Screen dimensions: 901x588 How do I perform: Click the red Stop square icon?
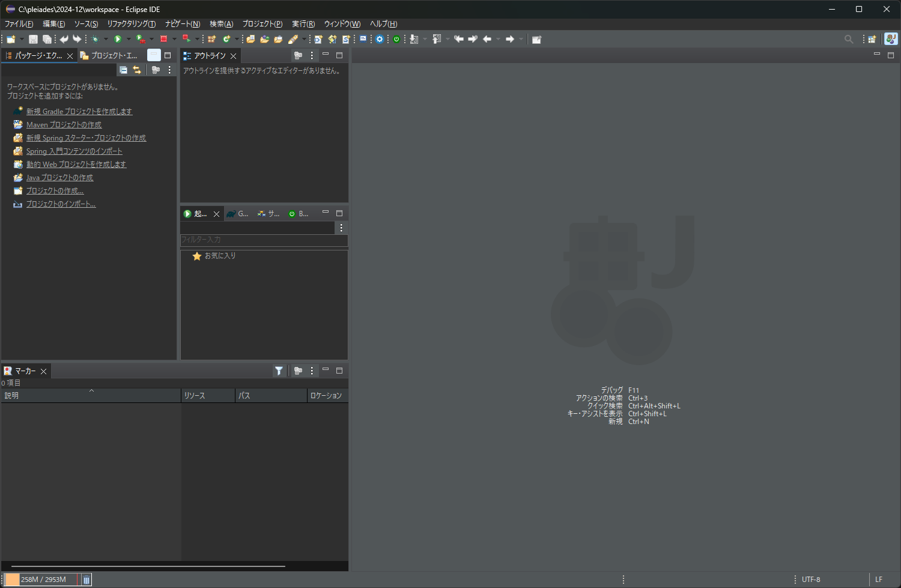point(163,39)
